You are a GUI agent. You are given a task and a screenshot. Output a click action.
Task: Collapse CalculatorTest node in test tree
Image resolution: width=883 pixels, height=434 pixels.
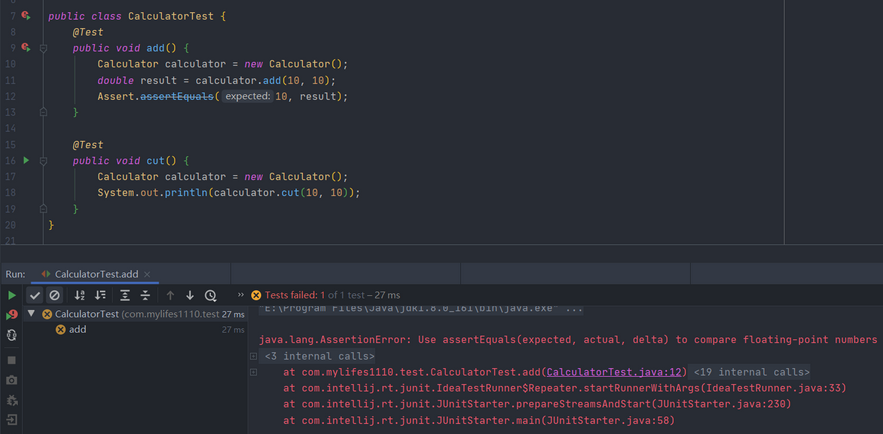click(32, 314)
